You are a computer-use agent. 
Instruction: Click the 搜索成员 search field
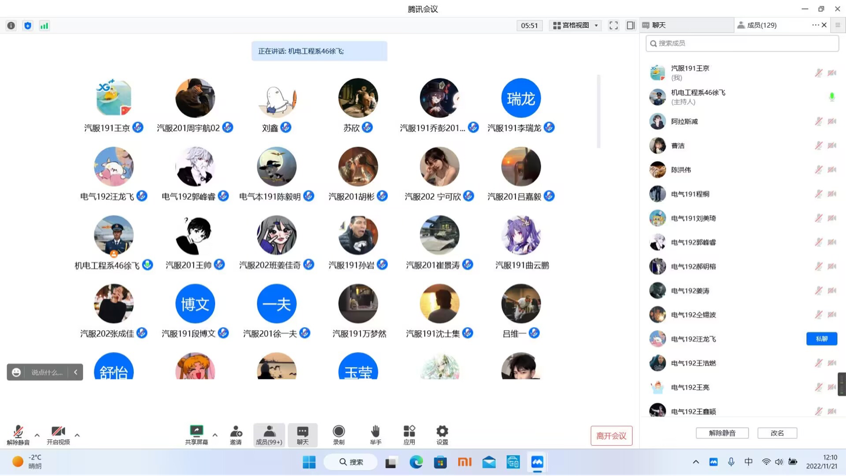(x=742, y=44)
